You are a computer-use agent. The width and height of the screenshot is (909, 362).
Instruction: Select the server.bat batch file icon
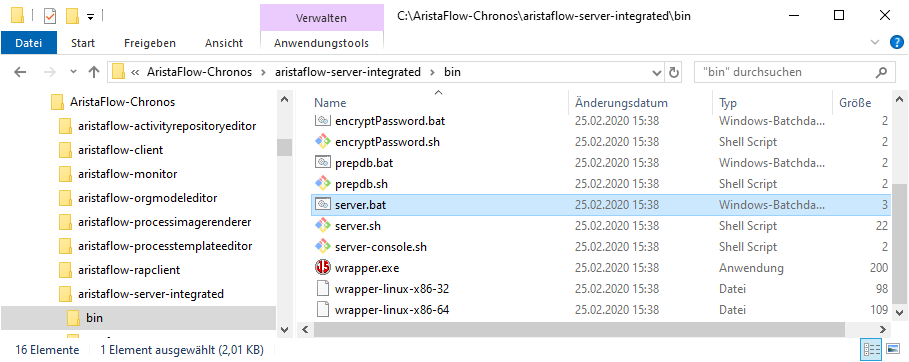pyautogui.click(x=322, y=205)
